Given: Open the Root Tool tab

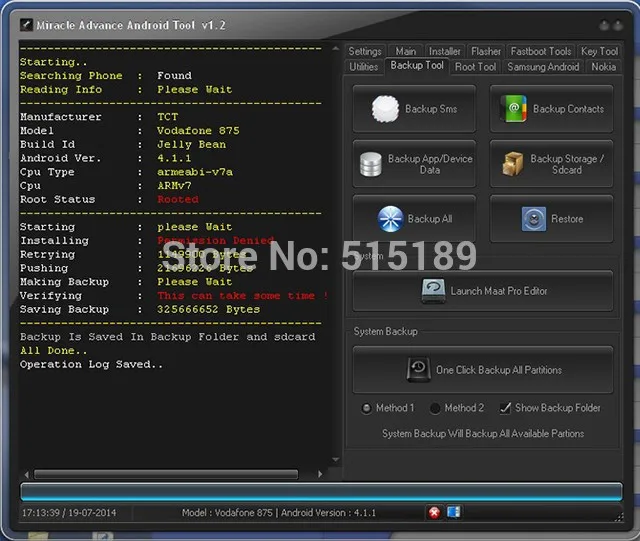Looking at the screenshot, I should coord(475,67).
